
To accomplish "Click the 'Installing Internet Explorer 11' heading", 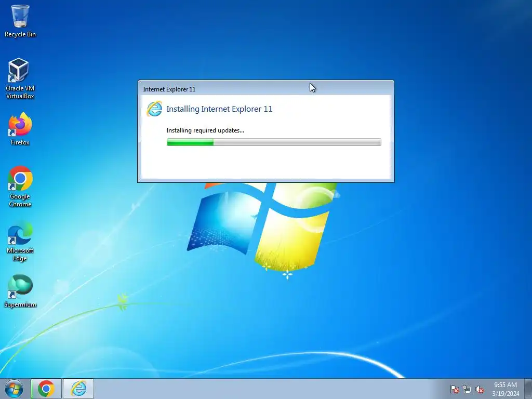I will coord(219,109).
